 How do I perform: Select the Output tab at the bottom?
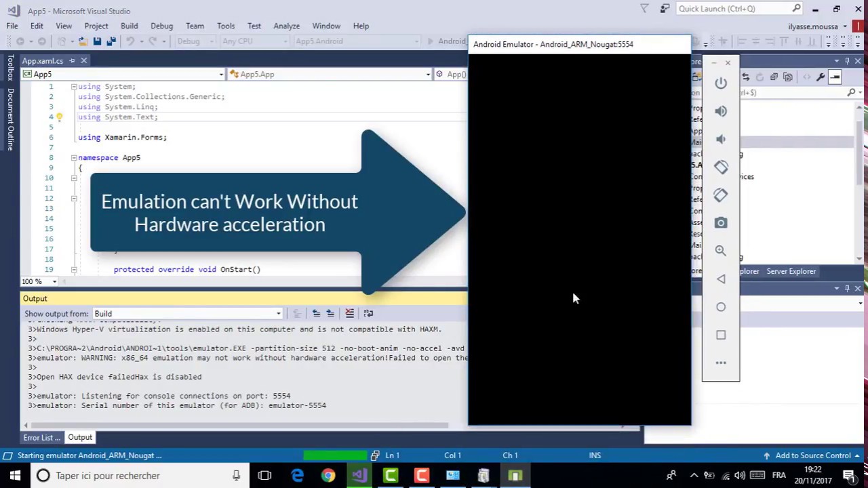[80, 437]
